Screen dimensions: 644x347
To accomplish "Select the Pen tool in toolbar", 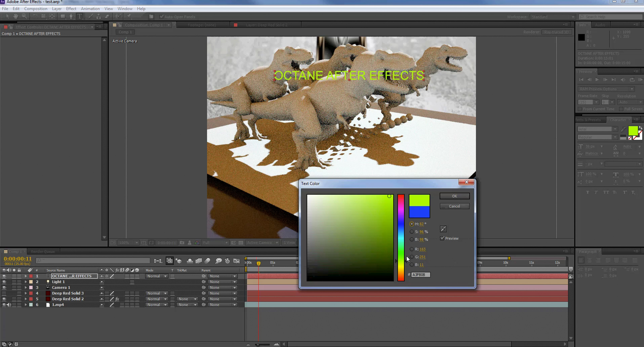I will point(71,16).
